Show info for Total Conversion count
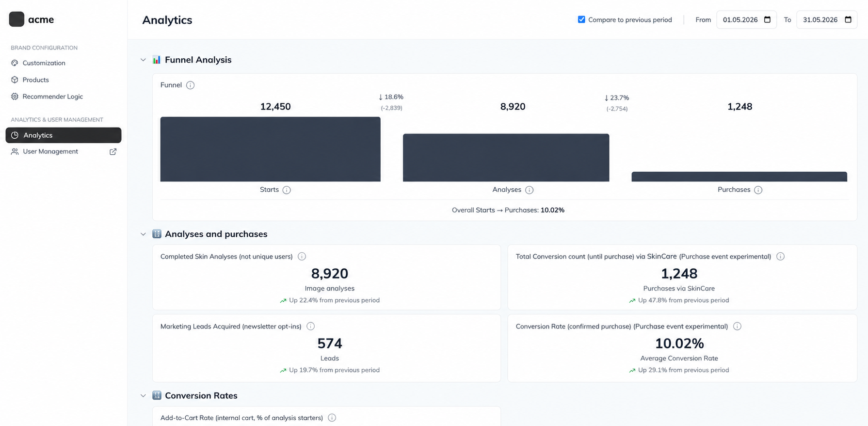The height and width of the screenshot is (426, 868). (x=780, y=256)
